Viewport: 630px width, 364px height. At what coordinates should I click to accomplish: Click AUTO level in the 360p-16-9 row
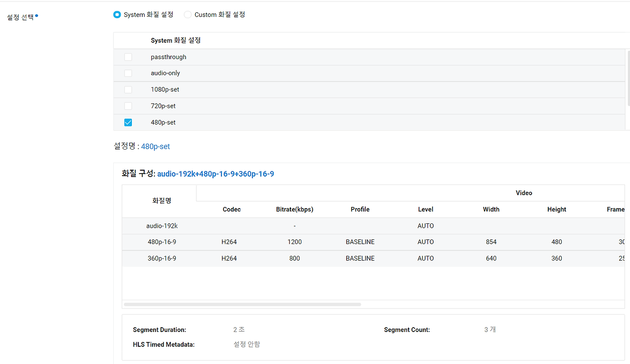click(426, 258)
